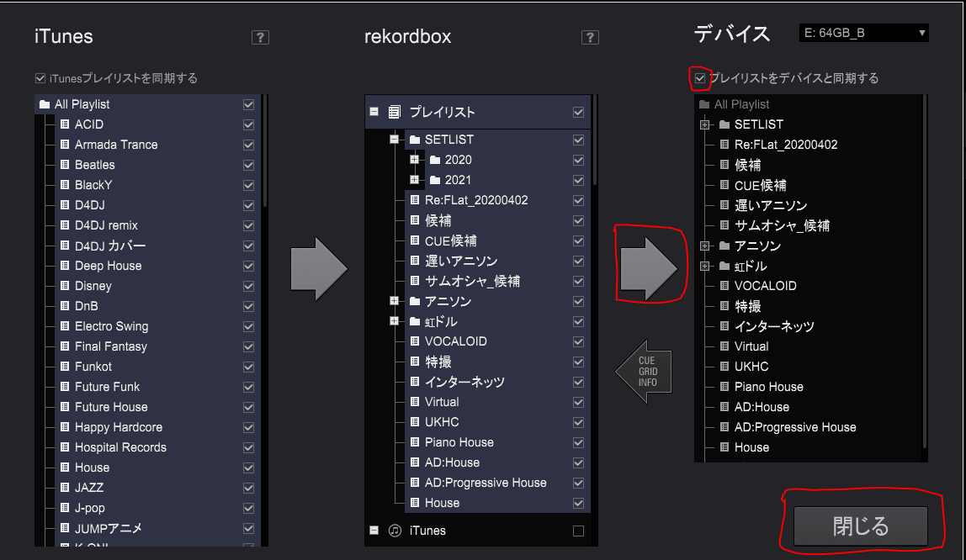Viewport: 966px width, 560px height.
Task: Click the device playlist list scrollbar
Action: (925, 271)
